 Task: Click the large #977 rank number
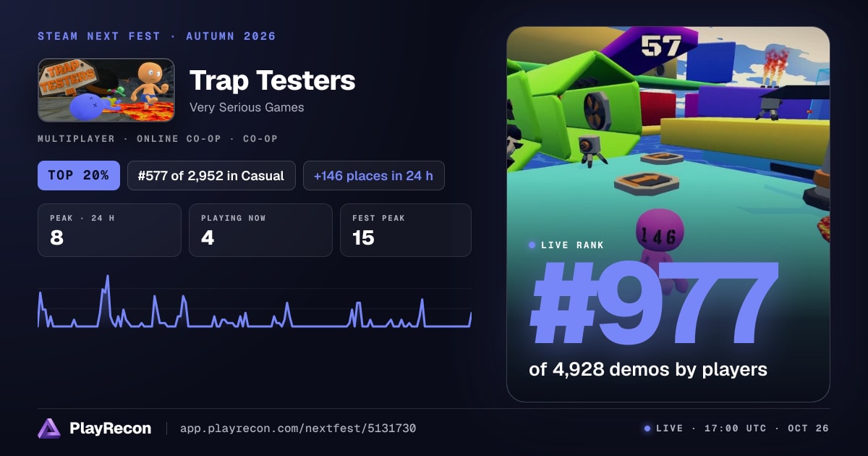654,303
